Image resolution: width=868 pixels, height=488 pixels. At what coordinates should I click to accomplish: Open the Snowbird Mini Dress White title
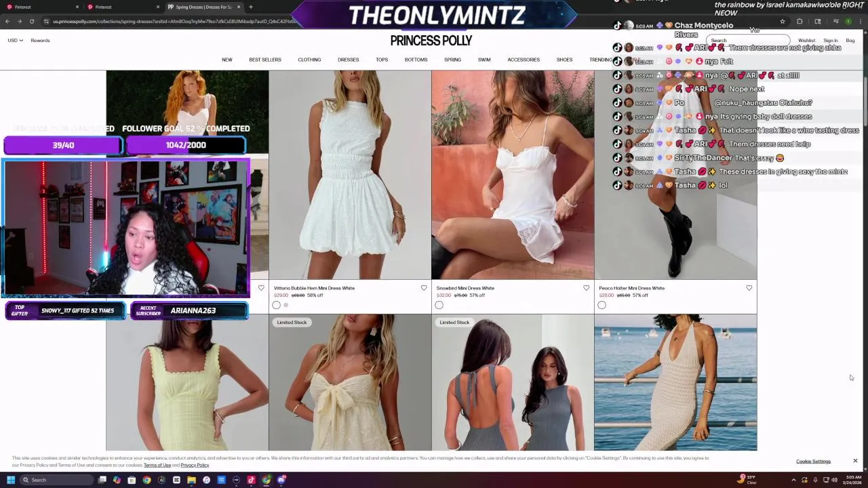point(465,288)
